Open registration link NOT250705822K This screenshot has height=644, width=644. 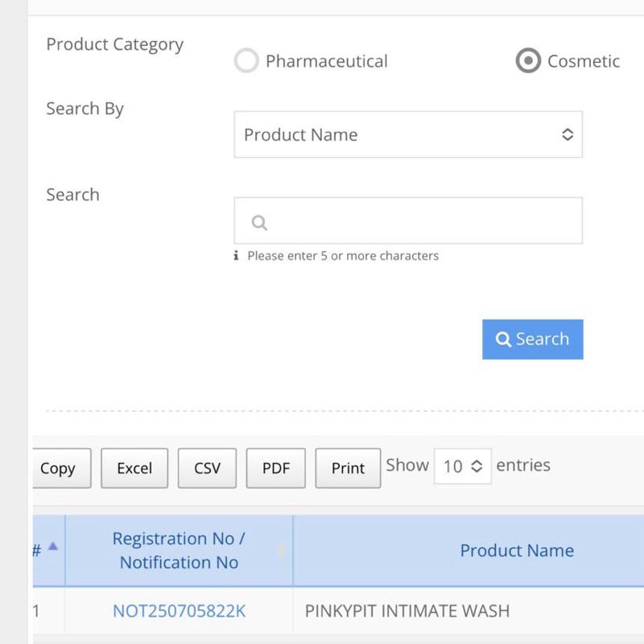[x=180, y=611]
